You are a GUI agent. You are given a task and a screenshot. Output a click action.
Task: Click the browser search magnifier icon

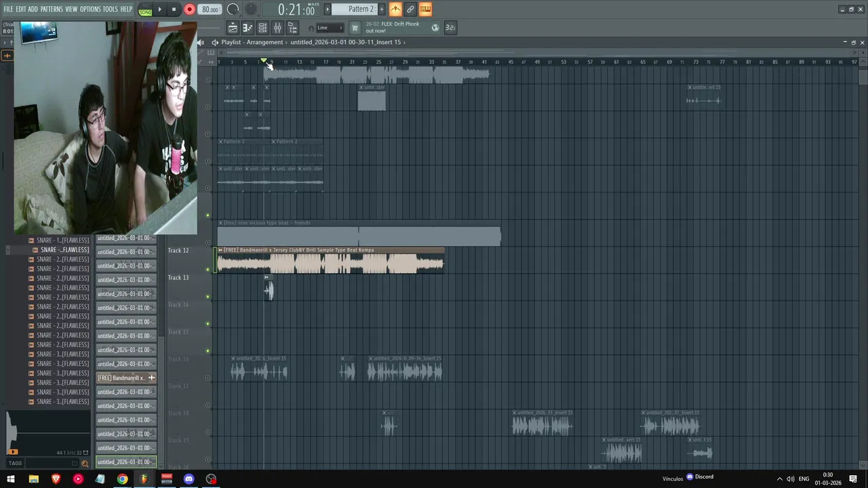coord(85,464)
